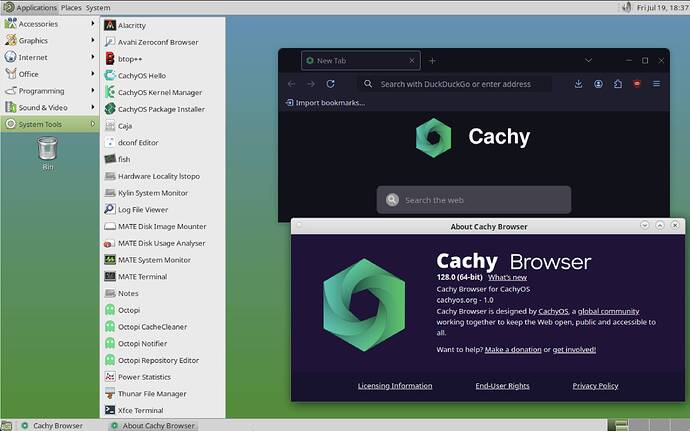The height and width of the screenshot is (431, 690).
Task: Open MATE Disk Image Mounter
Action: click(163, 226)
